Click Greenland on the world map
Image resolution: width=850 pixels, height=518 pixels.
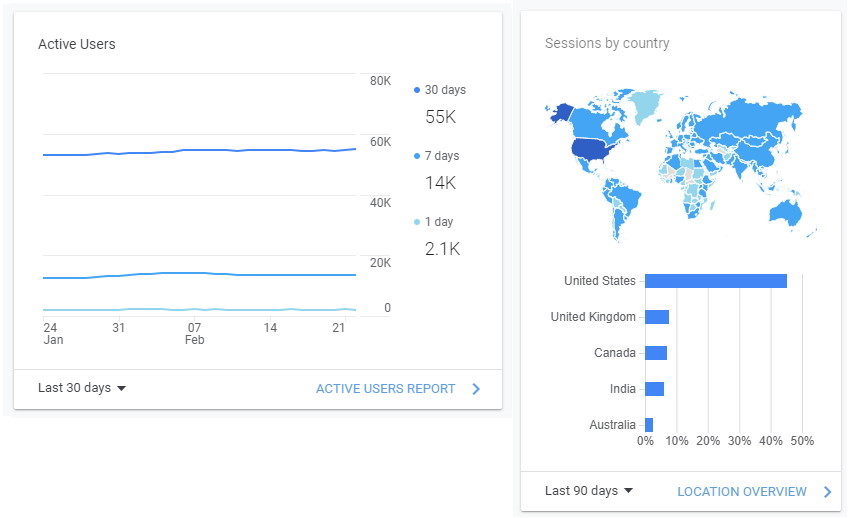646,104
